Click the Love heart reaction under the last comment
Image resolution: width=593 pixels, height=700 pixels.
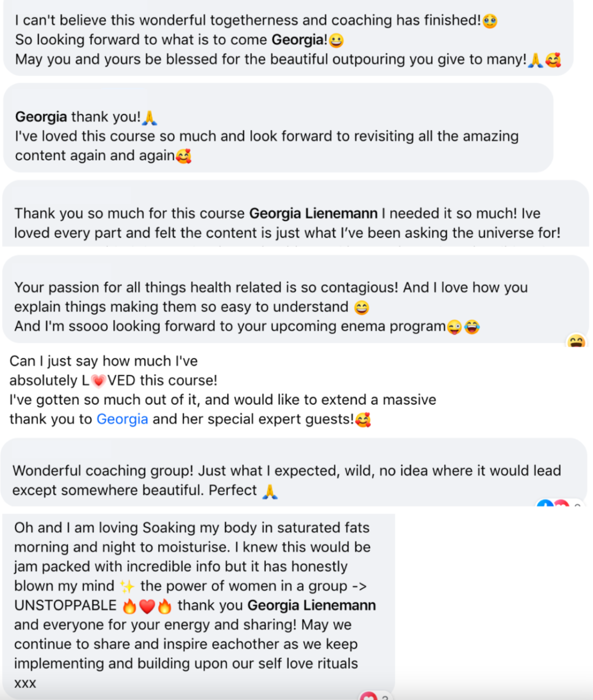click(368, 696)
